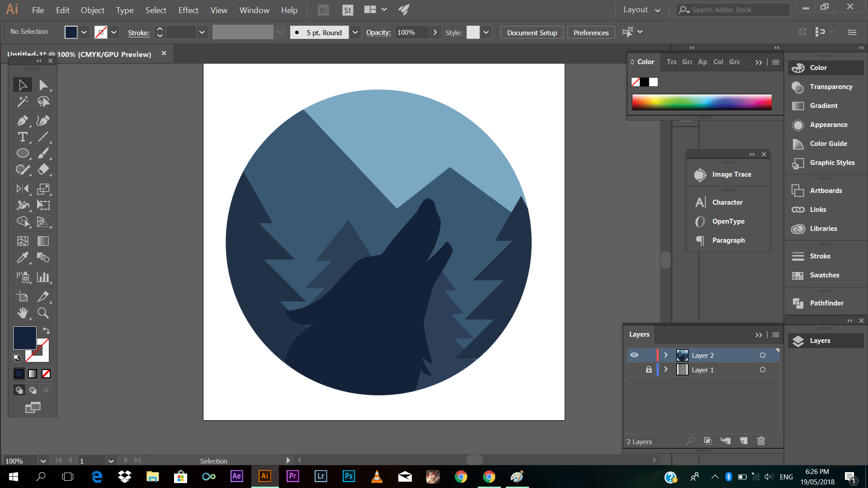Open the Layout workspace dropdown
Image resolution: width=868 pixels, height=488 pixels.
tap(642, 9)
